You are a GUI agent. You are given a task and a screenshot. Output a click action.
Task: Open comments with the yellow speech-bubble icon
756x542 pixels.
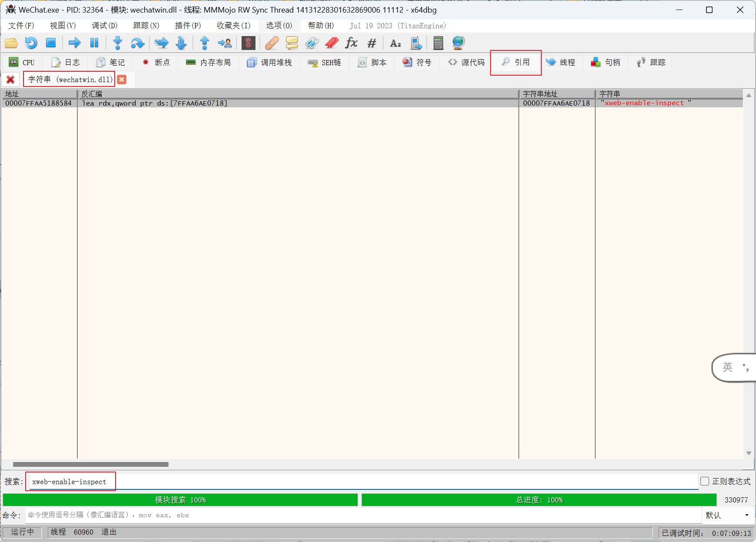click(x=292, y=43)
